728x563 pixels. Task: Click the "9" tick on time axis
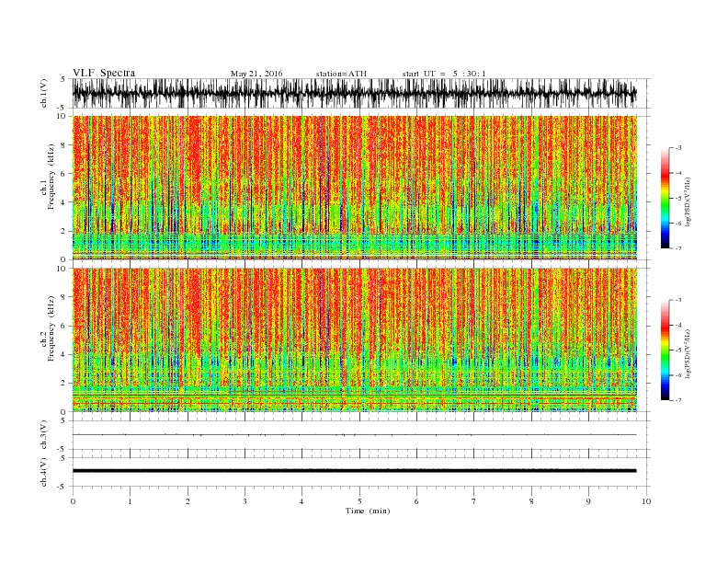(588, 501)
